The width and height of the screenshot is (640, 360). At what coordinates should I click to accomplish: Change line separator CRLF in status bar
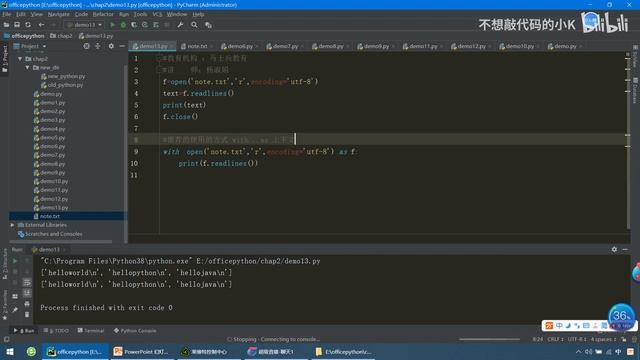coord(556,339)
